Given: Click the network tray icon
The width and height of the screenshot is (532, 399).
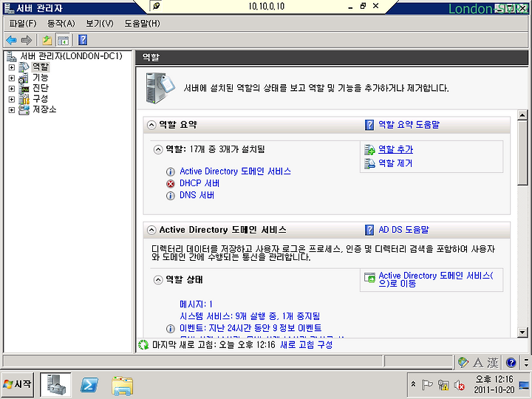Looking at the screenshot, I should pyautogui.click(x=443, y=385).
